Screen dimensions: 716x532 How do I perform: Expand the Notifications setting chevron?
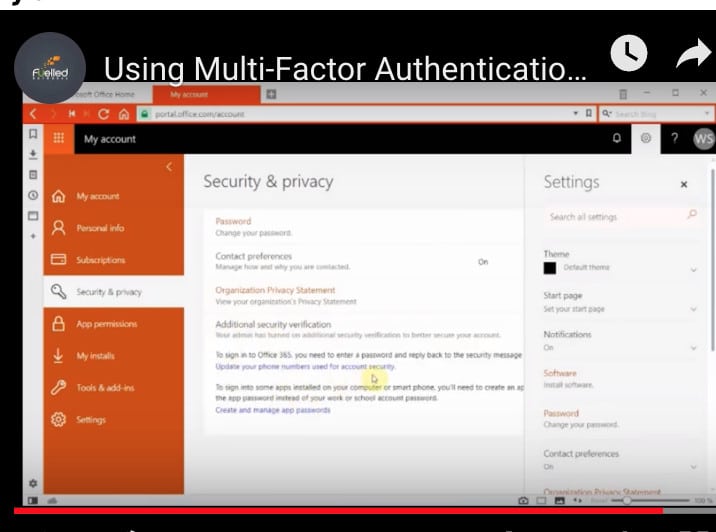[x=693, y=348]
